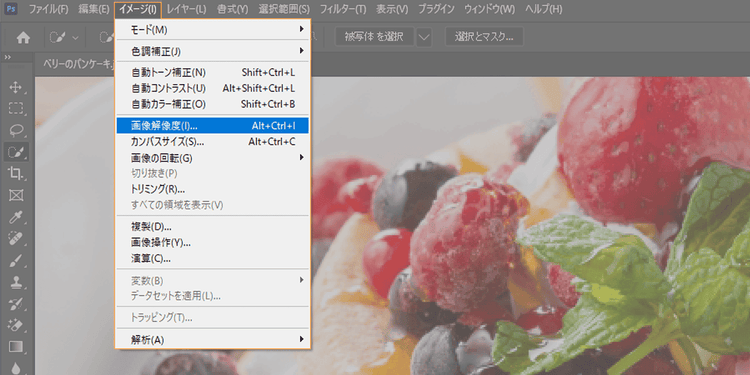Choose 自動コントラスト(U) from the menu
The image size is (750, 375).
tap(213, 88)
